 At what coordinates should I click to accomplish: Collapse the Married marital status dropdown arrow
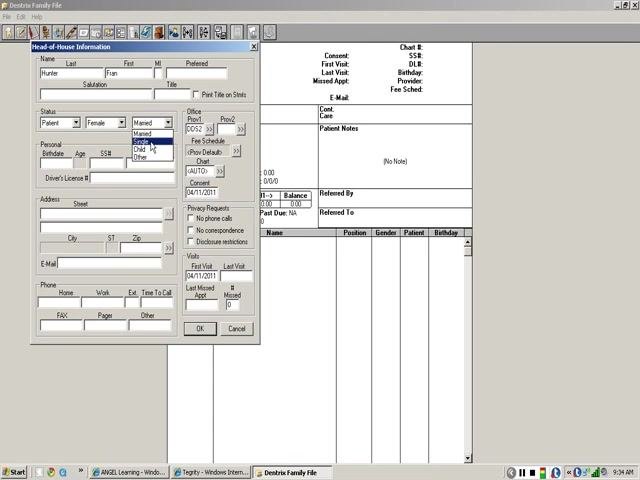[x=168, y=123]
